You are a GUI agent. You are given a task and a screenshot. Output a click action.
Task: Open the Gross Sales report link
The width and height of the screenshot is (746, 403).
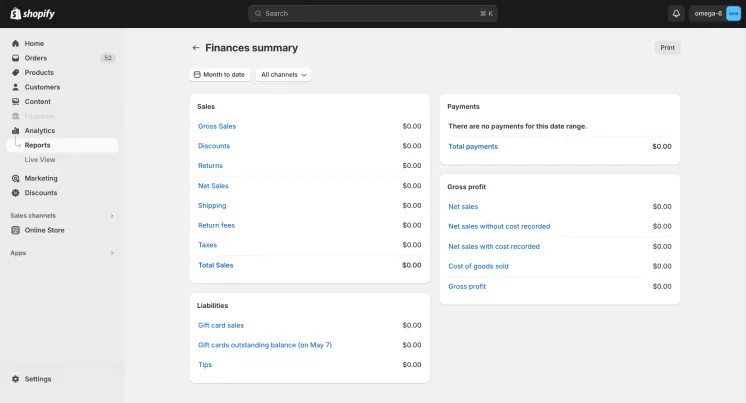pos(217,126)
